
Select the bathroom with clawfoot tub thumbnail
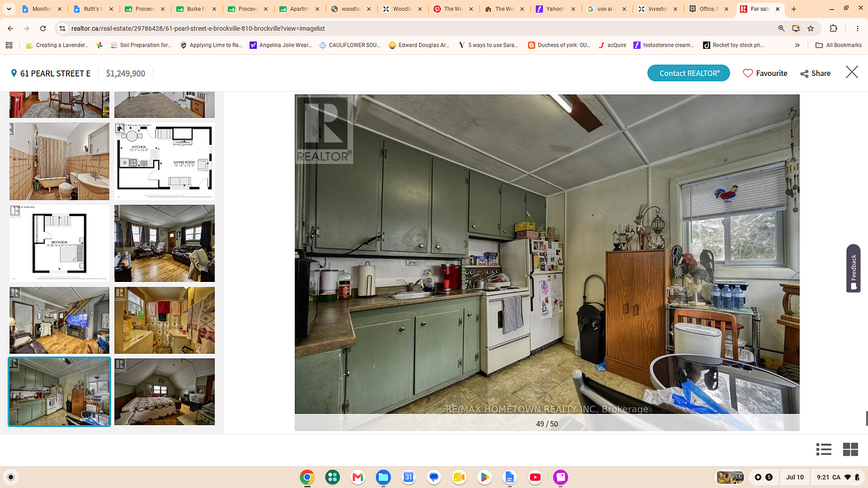coord(59,161)
